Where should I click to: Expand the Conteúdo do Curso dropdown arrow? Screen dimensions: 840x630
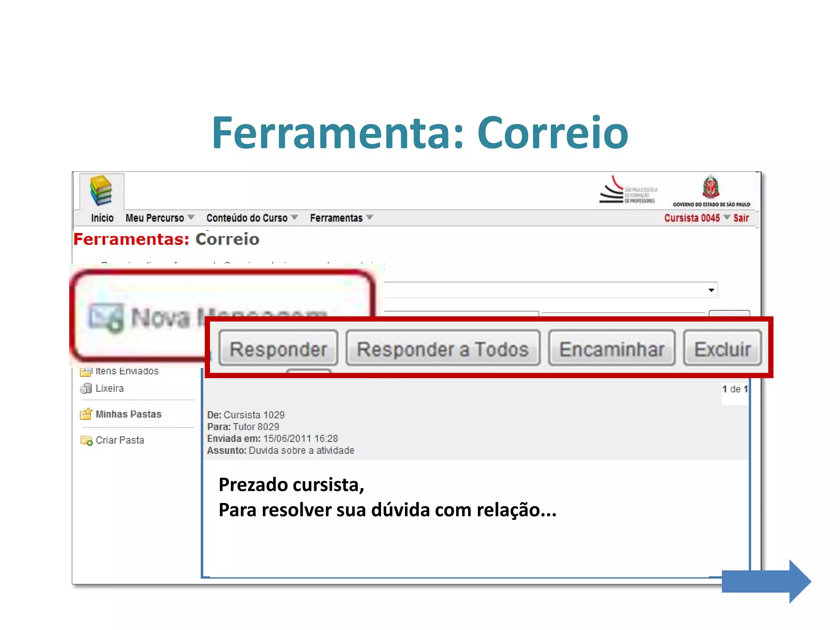click(294, 217)
